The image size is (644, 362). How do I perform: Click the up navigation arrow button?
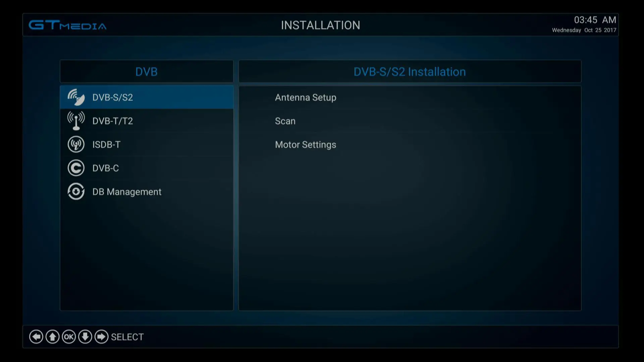tap(52, 337)
